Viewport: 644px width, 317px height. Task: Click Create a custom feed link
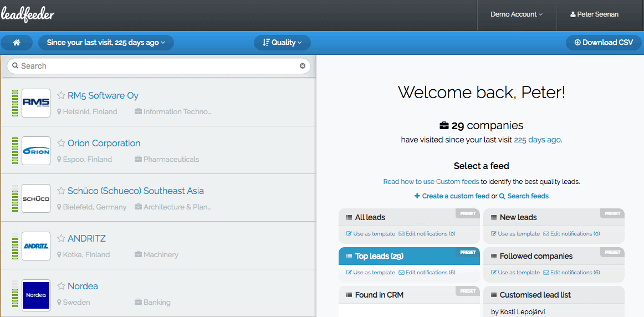click(452, 196)
